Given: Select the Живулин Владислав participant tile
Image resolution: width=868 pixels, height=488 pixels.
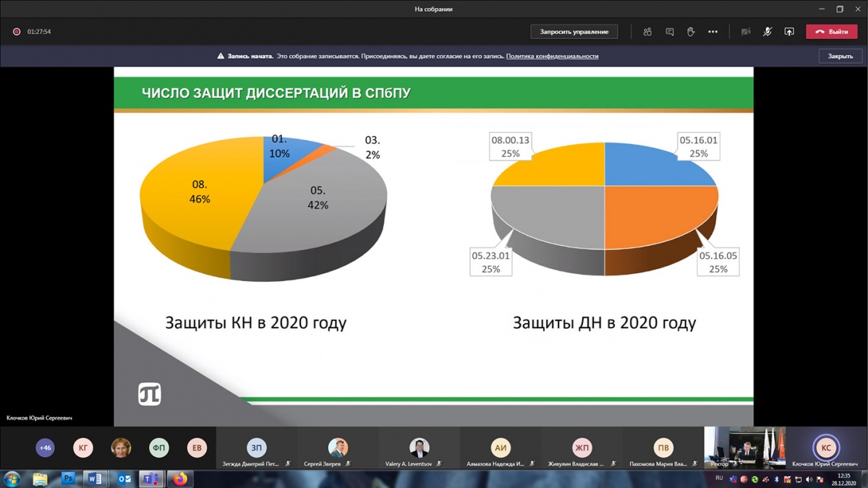Looking at the screenshot, I should point(582,449).
